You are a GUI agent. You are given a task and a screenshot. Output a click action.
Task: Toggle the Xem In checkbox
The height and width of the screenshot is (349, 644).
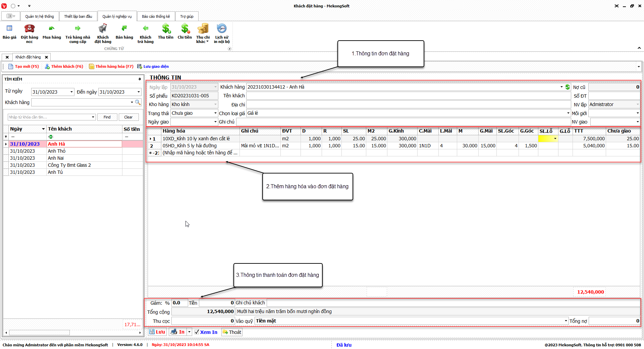click(x=197, y=332)
